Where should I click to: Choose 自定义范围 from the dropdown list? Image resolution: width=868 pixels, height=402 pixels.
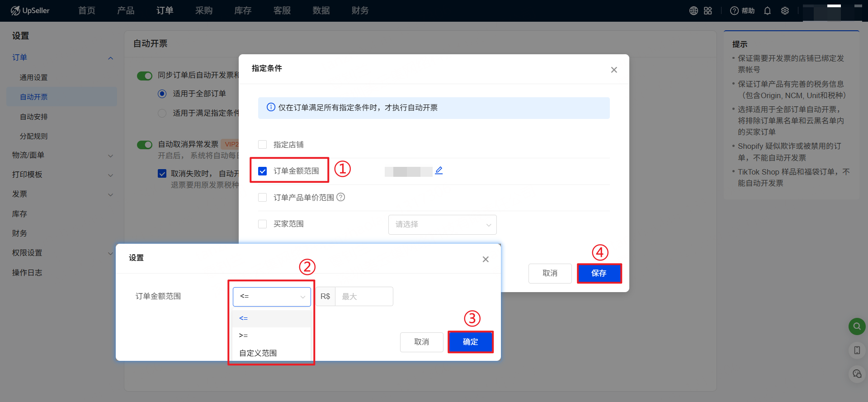tap(258, 353)
